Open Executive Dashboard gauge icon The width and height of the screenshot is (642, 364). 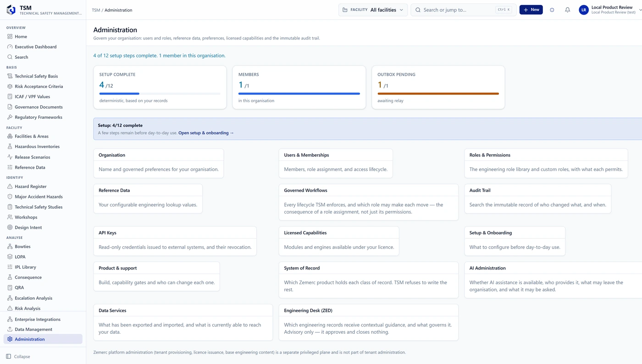tap(10, 47)
